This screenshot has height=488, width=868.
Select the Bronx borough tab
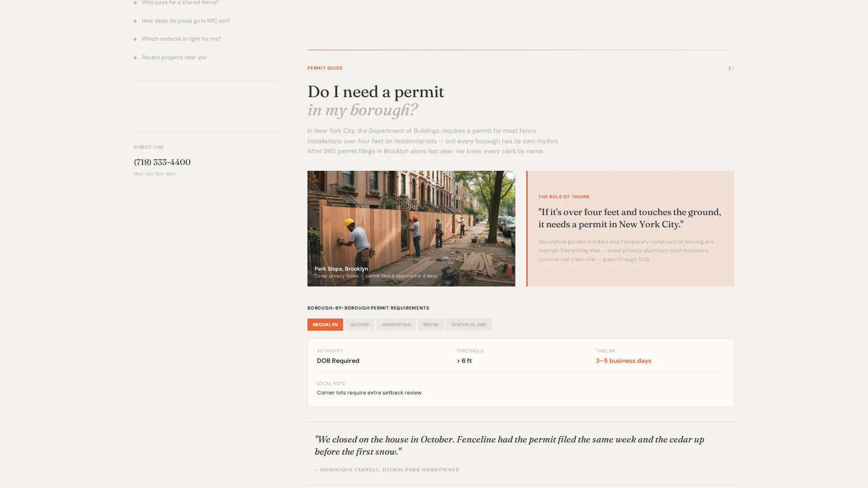tap(431, 324)
